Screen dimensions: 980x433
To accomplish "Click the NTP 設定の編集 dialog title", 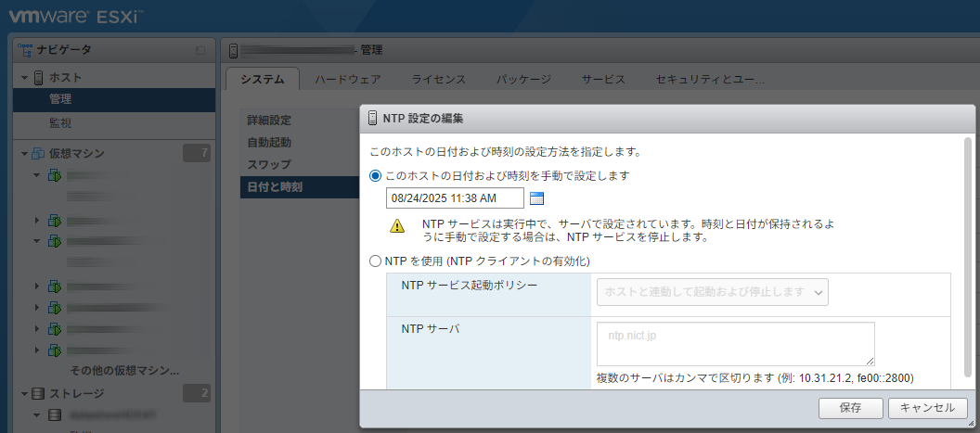I will pyautogui.click(x=422, y=118).
